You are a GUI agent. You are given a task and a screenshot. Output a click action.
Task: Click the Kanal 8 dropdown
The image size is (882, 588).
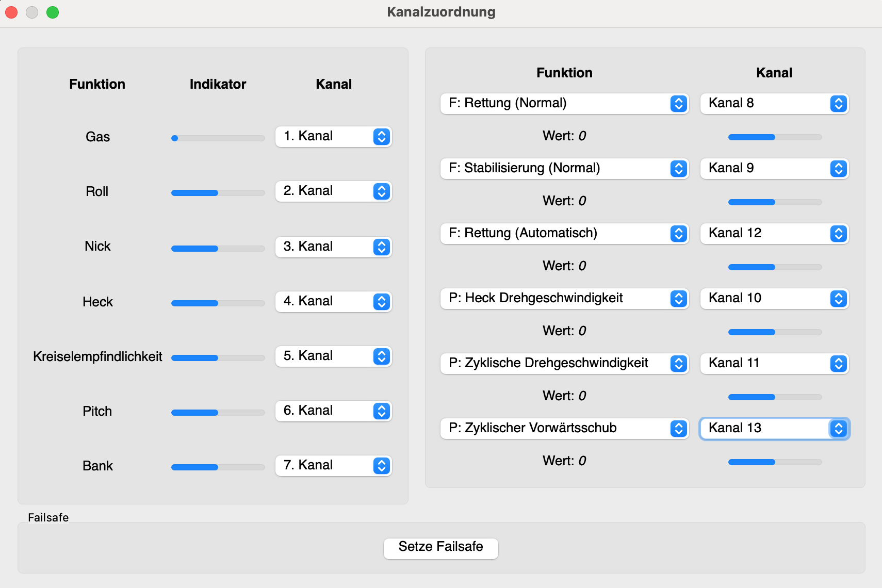[774, 104]
